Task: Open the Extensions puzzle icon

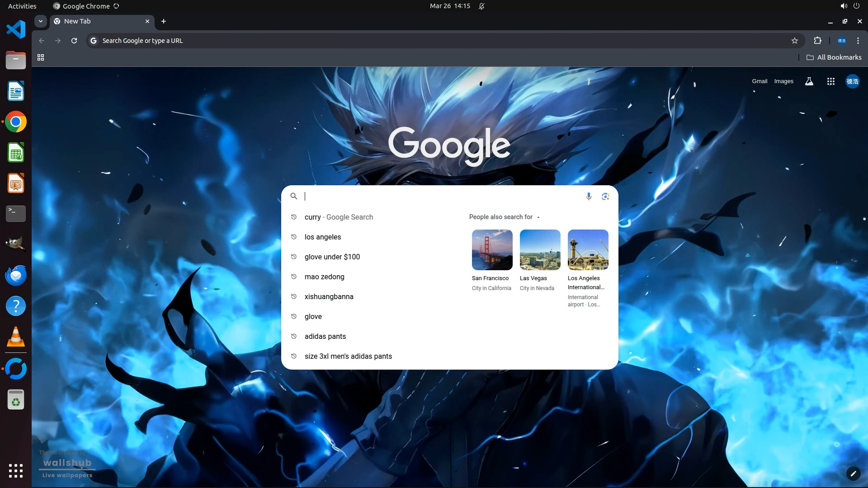Action: [x=817, y=41]
